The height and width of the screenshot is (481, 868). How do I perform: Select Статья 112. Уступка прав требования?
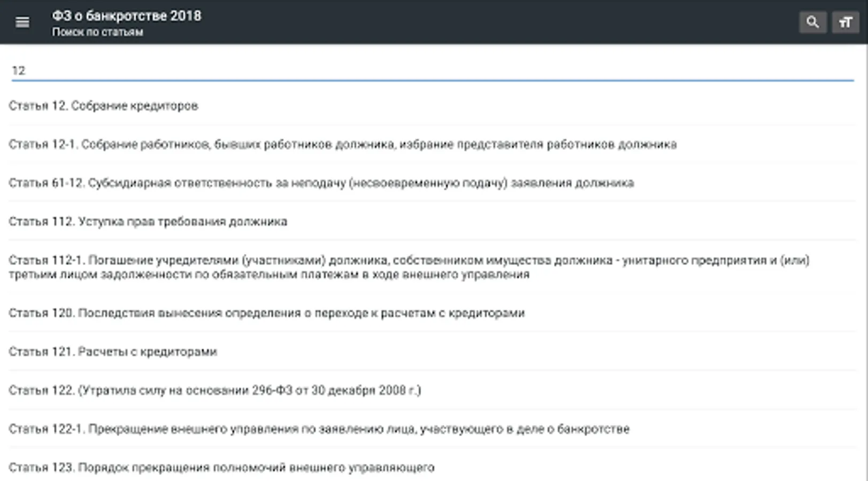433,221
